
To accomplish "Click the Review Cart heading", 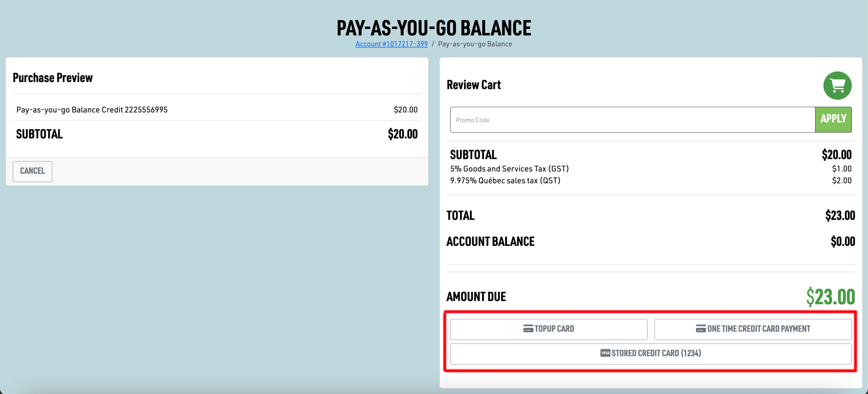I will point(474,85).
